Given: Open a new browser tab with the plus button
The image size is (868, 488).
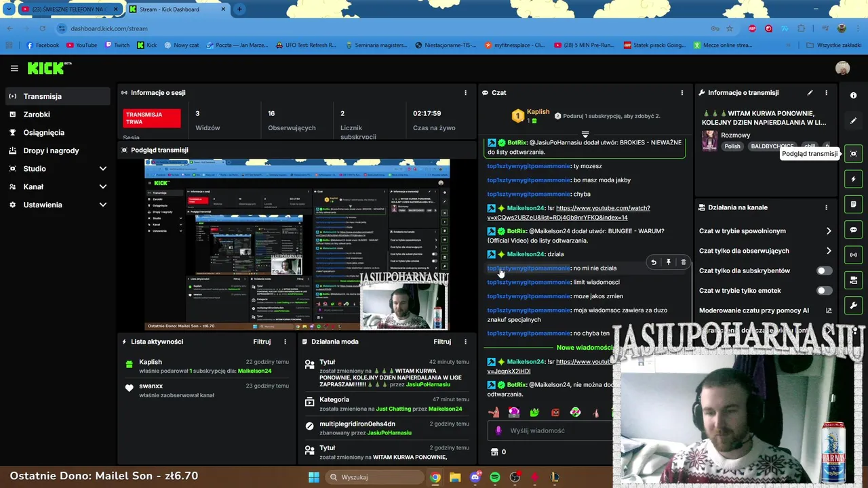Looking at the screenshot, I should point(239,9).
